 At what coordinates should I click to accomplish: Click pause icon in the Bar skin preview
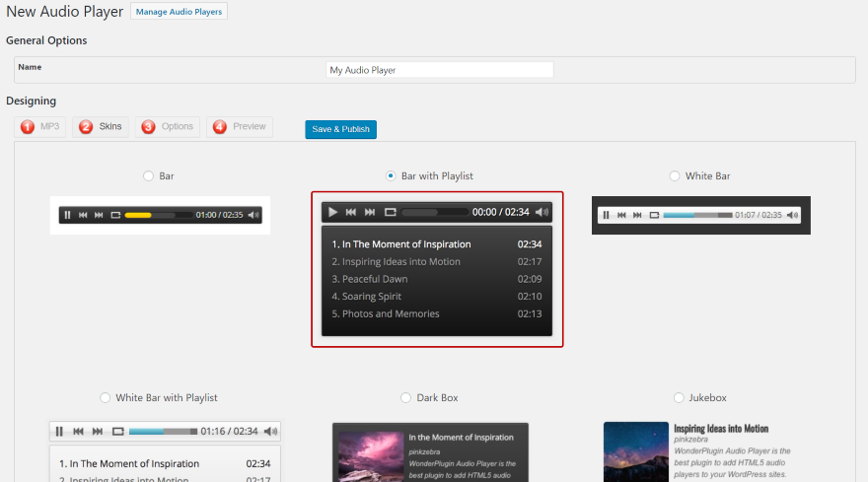67,215
